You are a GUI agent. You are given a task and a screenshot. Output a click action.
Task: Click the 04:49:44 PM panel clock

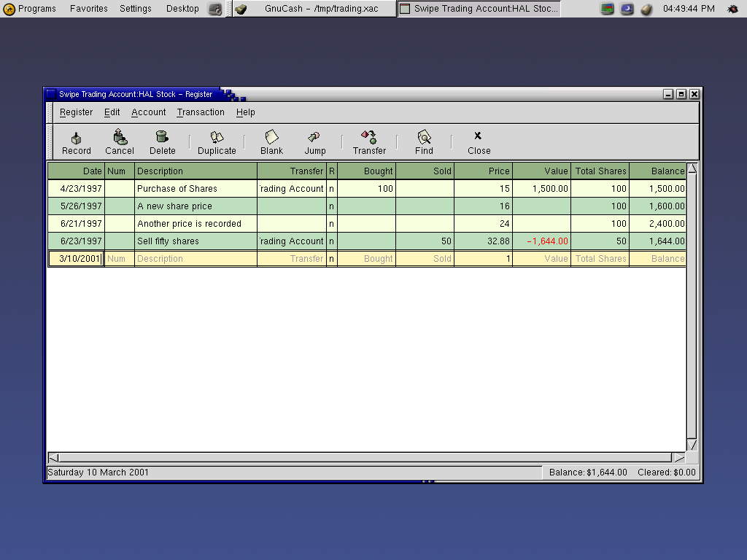689,9
